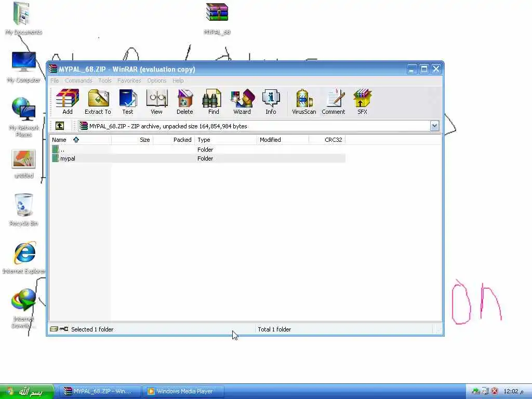Image resolution: width=532 pixels, height=399 pixels.
Task: Open the Tools menu
Action: point(105,81)
